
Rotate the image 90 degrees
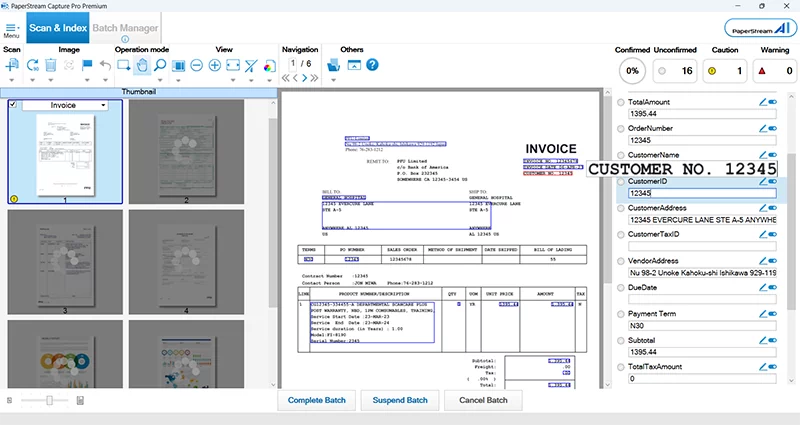[32, 65]
